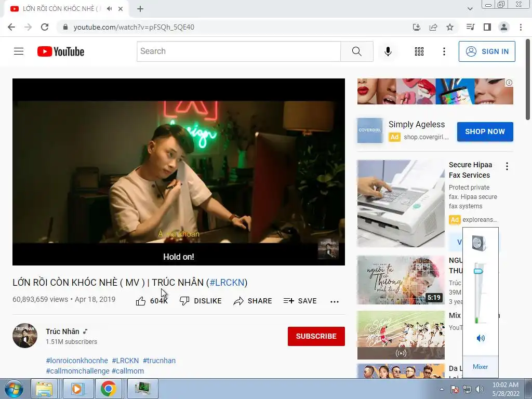Like the video with thumbs up
The width and height of the screenshot is (532, 399).
point(152,301)
